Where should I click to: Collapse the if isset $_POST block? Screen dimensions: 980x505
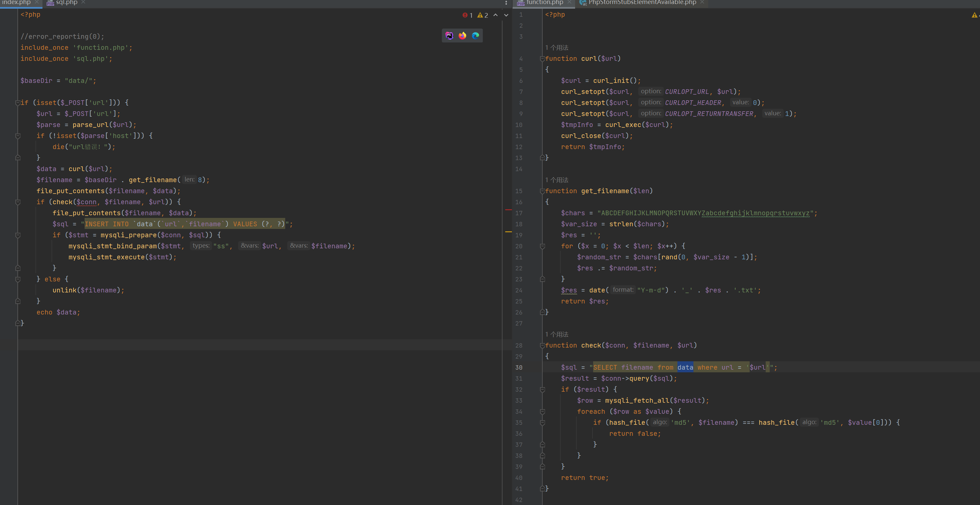coord(17,103)
